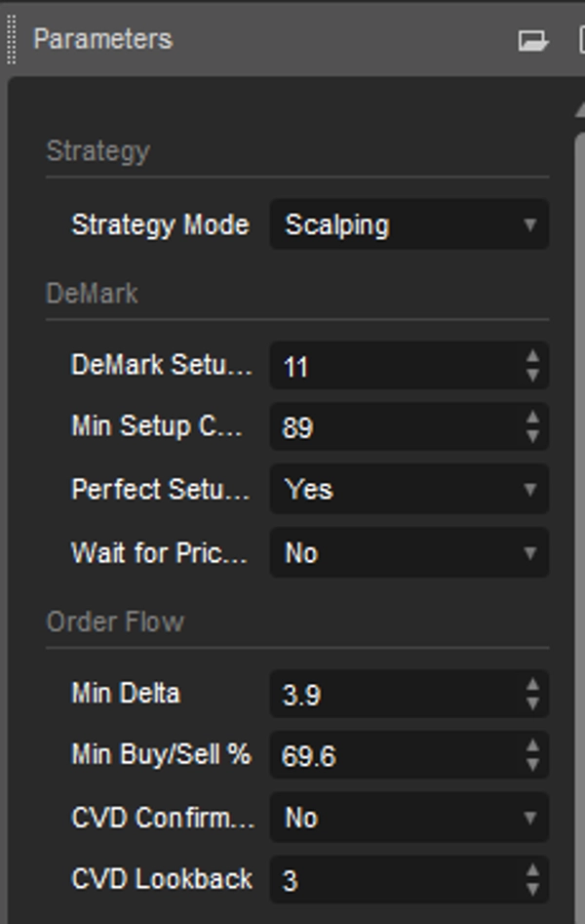Increment the Min Setup C... value
This screenshot has height=924, width=585.
pyautogui.click(x=532, y=419)
